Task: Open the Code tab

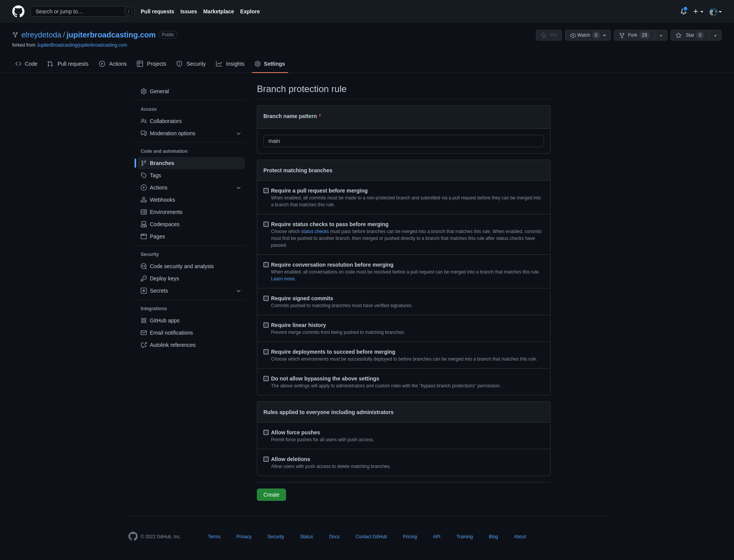Action: tap(26, 64)
